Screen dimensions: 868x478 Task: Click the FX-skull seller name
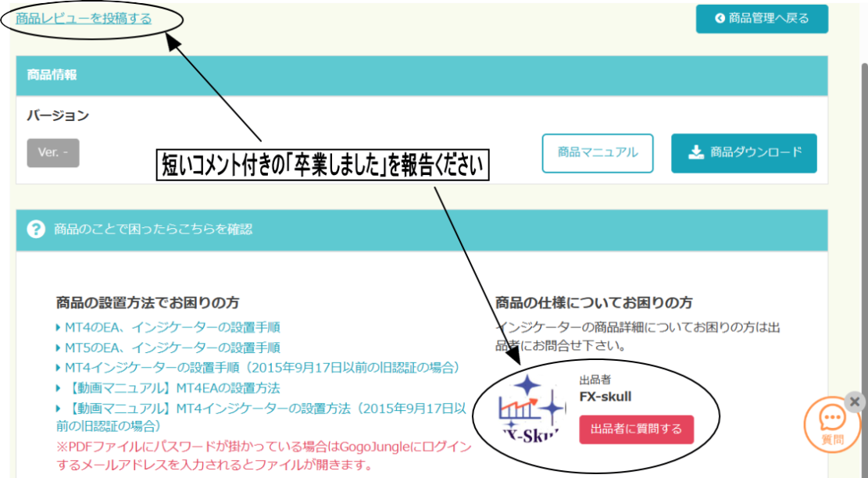(x=605, y=397)
